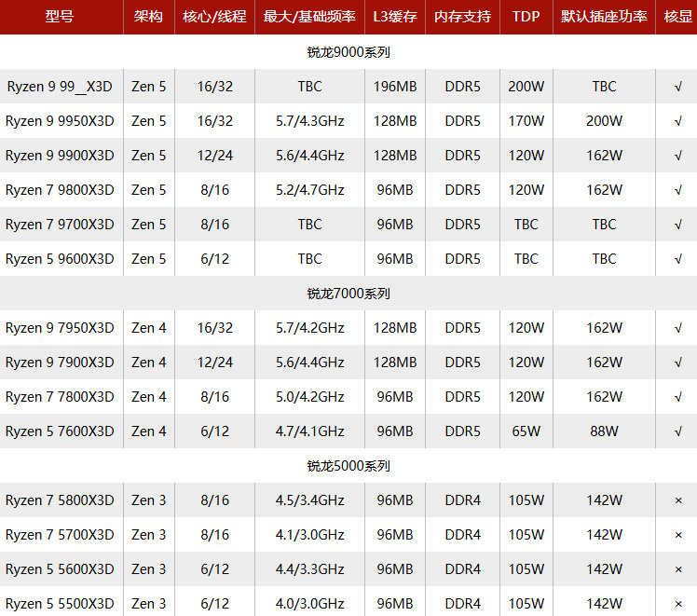
Task: Click the 架构 column header
Action: click(x=148, y=17)
